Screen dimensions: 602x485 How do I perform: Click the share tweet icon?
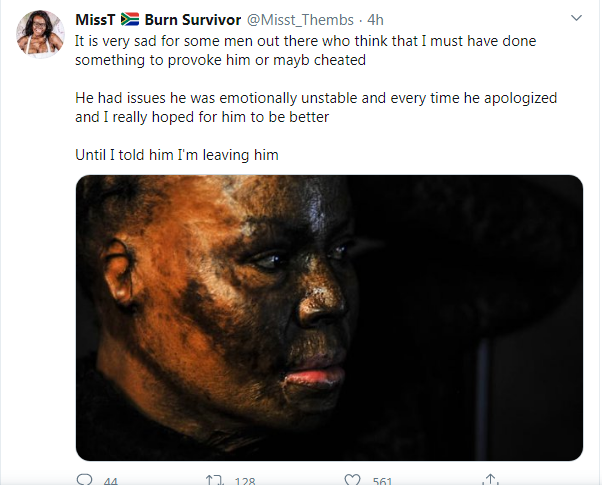[489, 480]
